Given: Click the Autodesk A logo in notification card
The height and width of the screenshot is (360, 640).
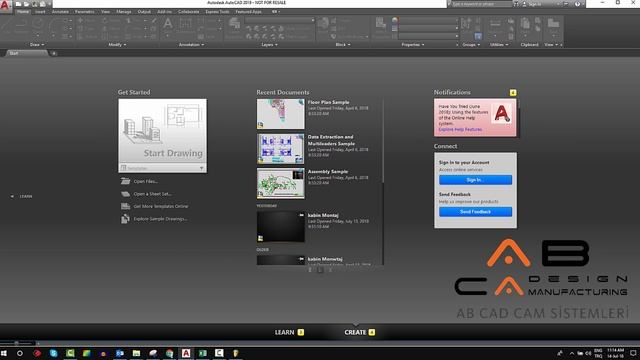Looking at the screenshot, I should click(x=502, y=114).
